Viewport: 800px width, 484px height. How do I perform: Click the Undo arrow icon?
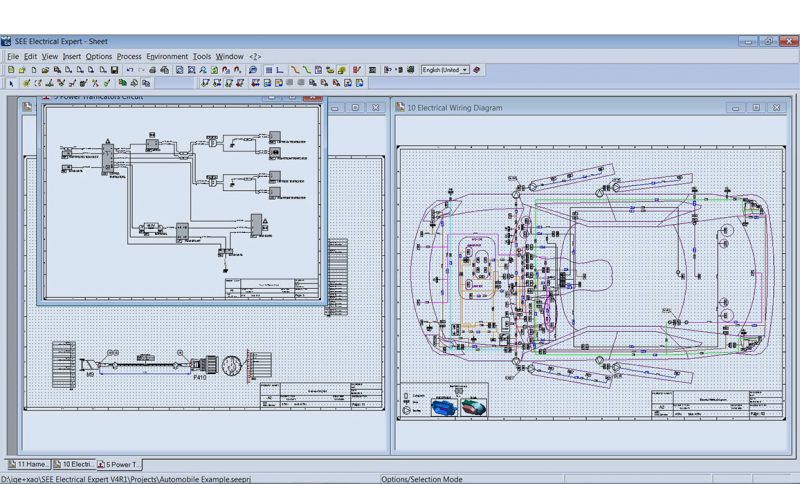[x=130, y=70]
